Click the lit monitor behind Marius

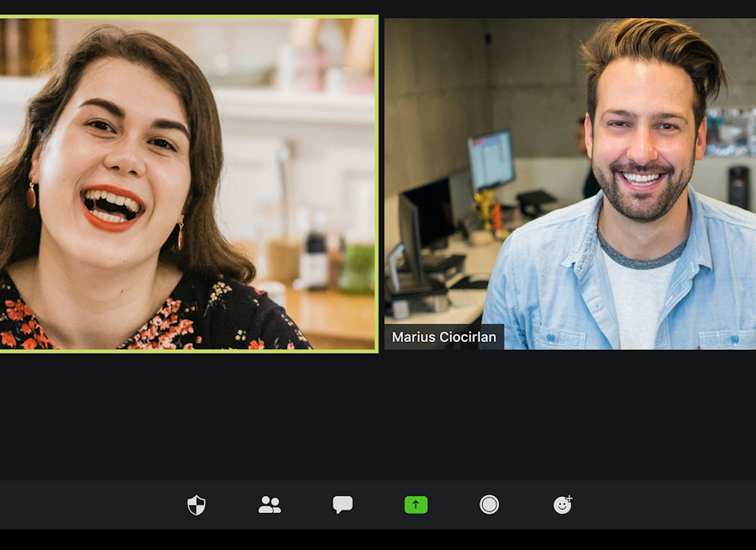coord(491,159)
